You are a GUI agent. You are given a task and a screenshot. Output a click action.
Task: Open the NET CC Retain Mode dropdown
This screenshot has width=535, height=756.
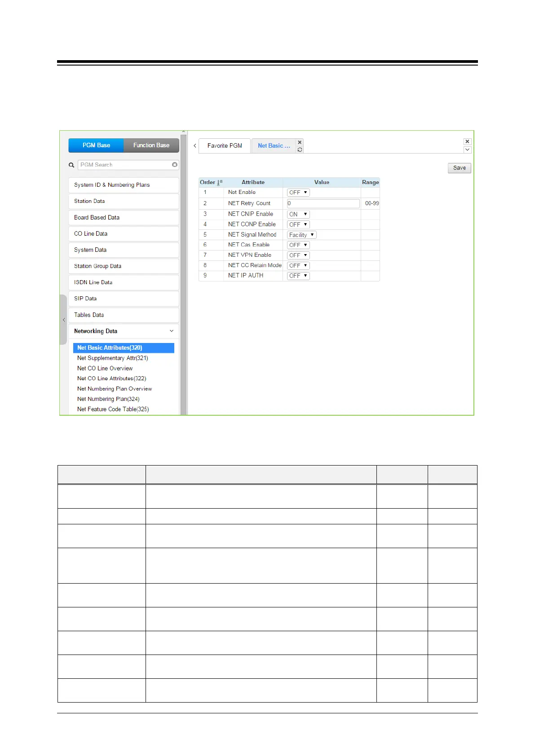(x=298, y=266)
